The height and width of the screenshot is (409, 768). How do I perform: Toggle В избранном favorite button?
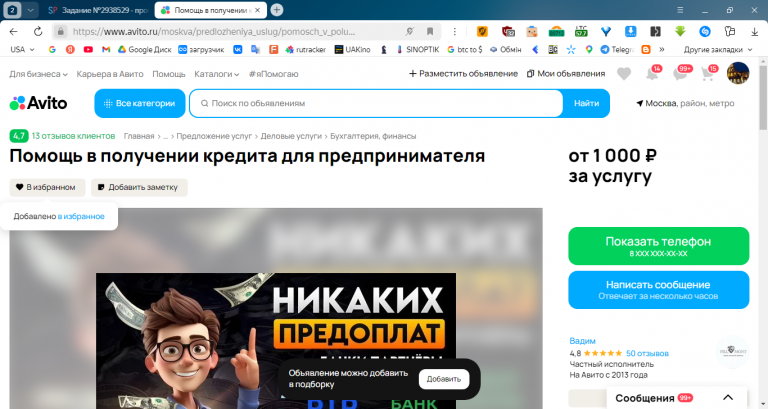point(47,187)
